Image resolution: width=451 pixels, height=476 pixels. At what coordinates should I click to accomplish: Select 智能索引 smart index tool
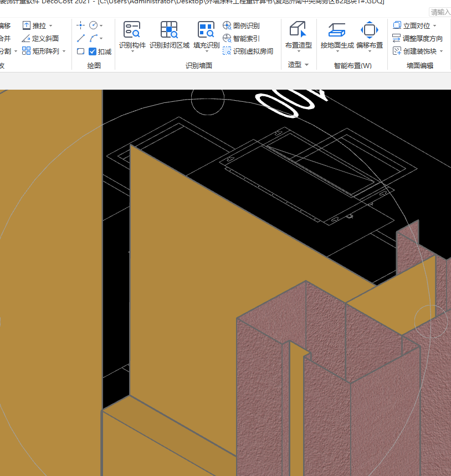(241, 39)
